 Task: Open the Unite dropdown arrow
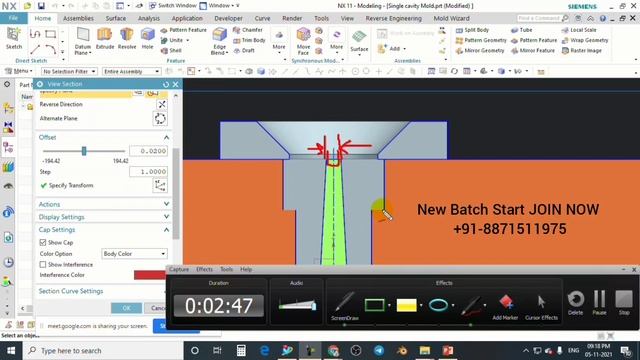tap(188, 40)
